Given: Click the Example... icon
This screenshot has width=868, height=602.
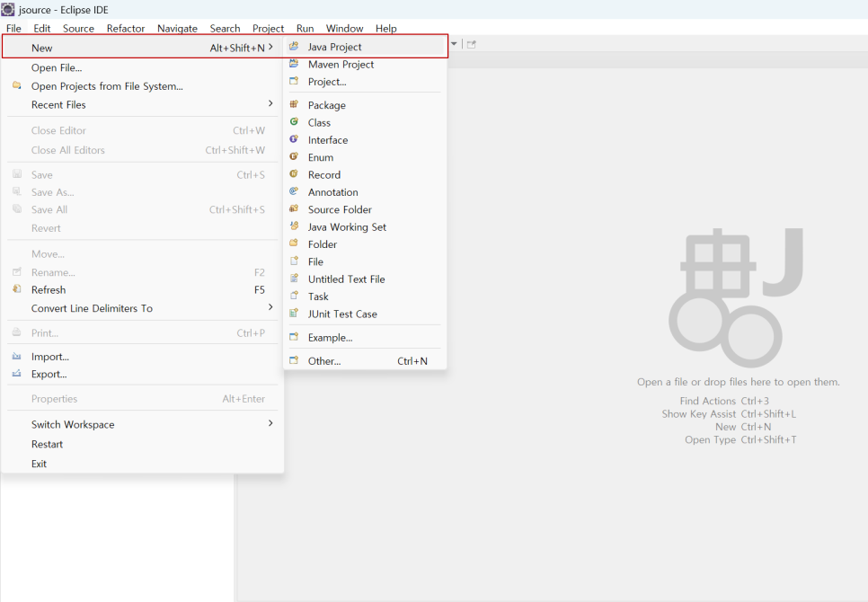Looking at the screenshot, I should click(294, 337).
